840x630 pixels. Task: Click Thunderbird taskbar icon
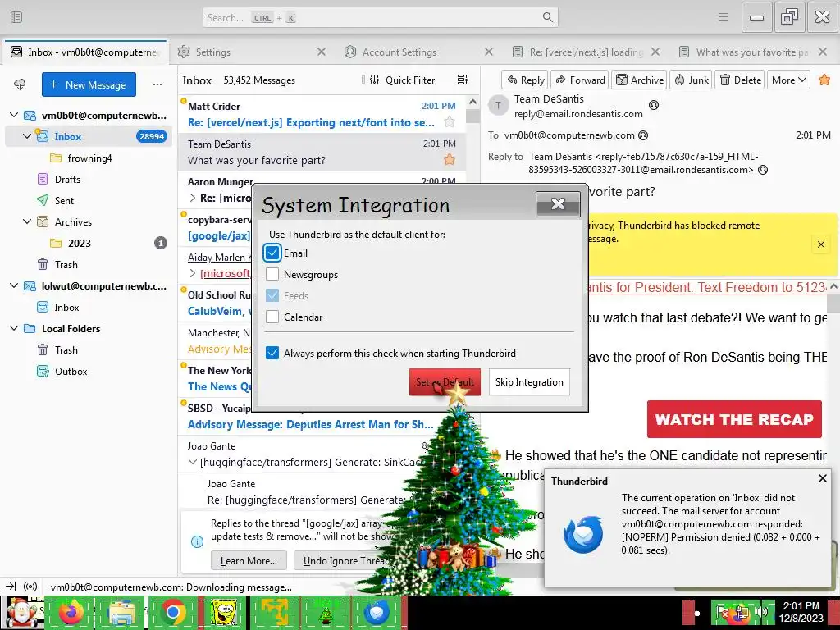pyautogui.click(x=377, y=612)
